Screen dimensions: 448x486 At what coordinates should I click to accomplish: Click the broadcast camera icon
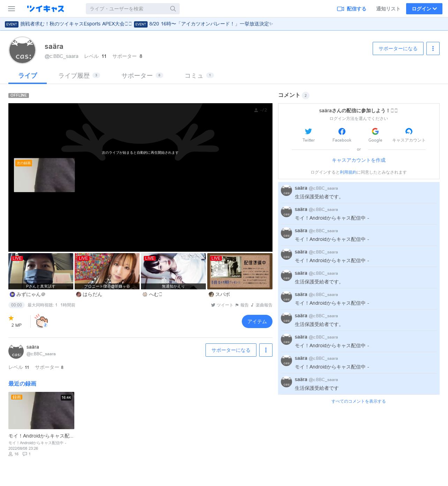point(340,9)
